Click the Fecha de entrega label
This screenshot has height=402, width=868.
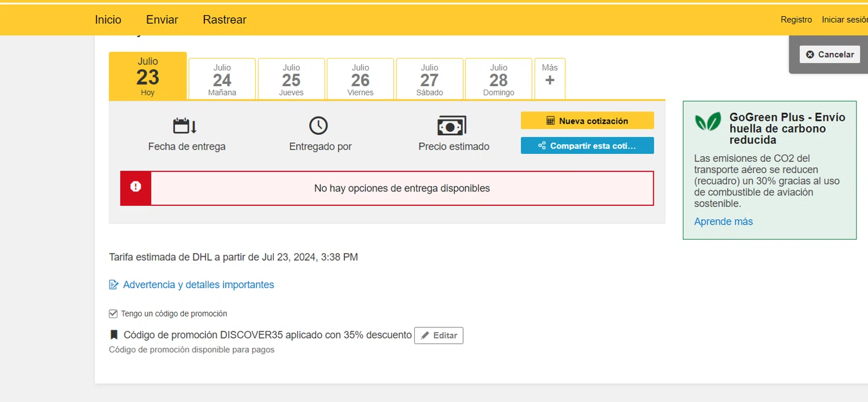(187, 147)
